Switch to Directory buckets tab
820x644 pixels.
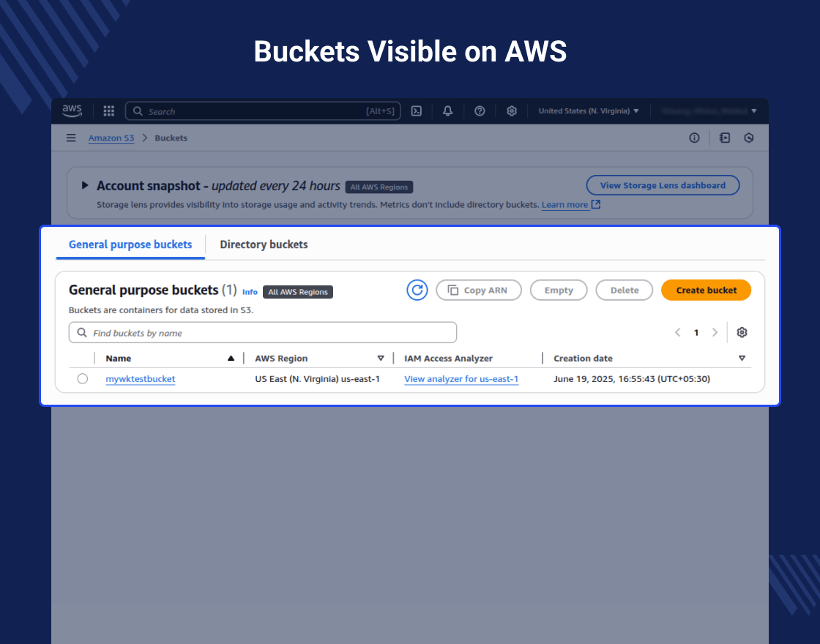[264, 244]
